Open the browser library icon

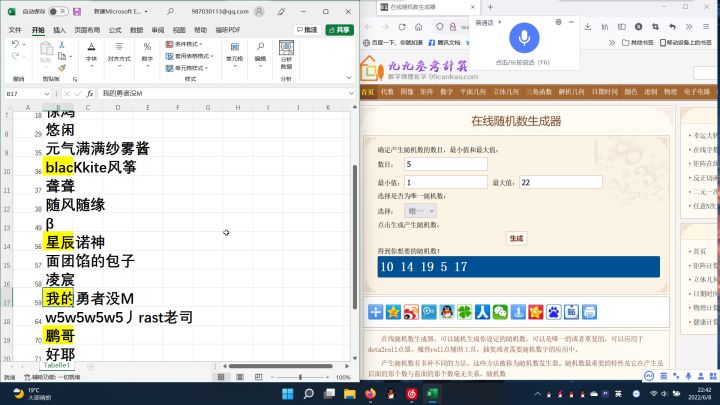pos(605,27)
